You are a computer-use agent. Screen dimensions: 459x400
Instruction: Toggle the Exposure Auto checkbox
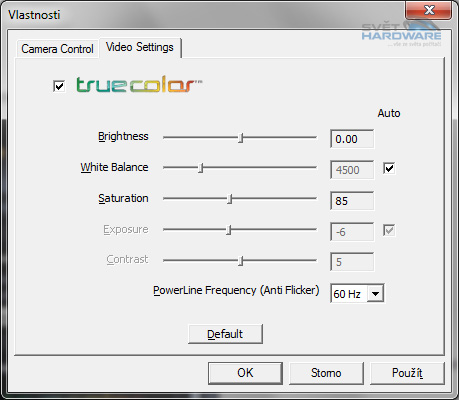click(389, 230)
